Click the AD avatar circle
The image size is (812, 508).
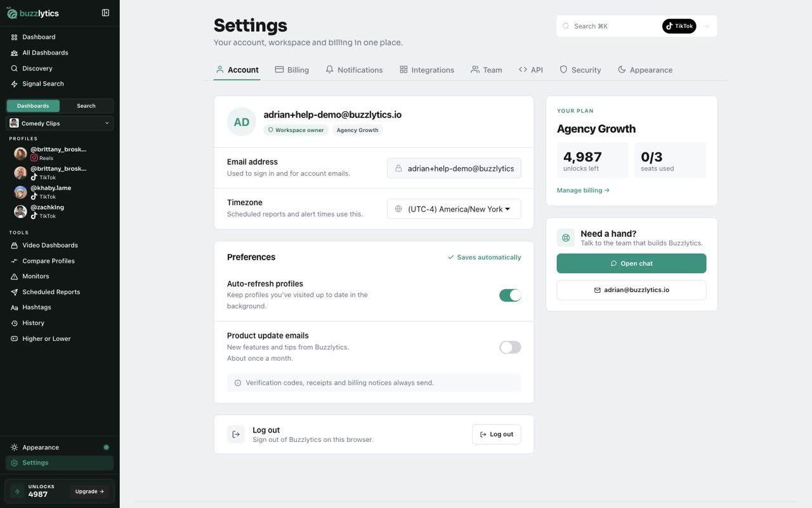coord(242,122)
